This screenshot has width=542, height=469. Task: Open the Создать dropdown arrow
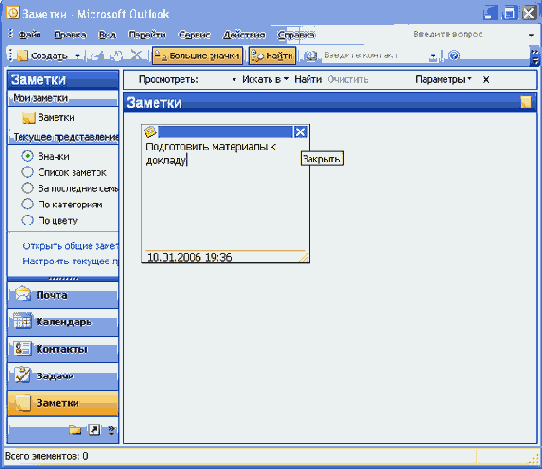click(x=77, y=56)
